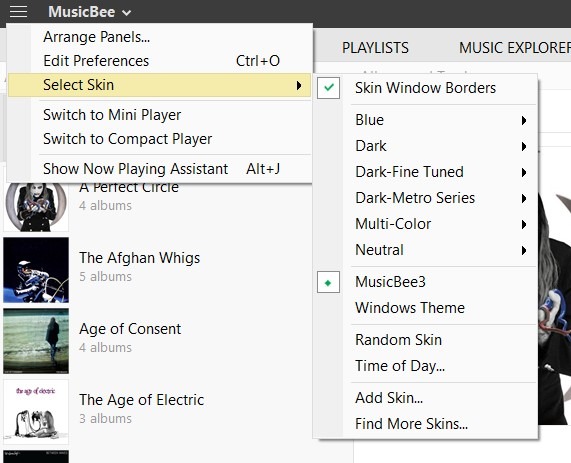Switch to the PLAYLISTS tab
This screenshot has height=463, width=571.
point(375,48)
